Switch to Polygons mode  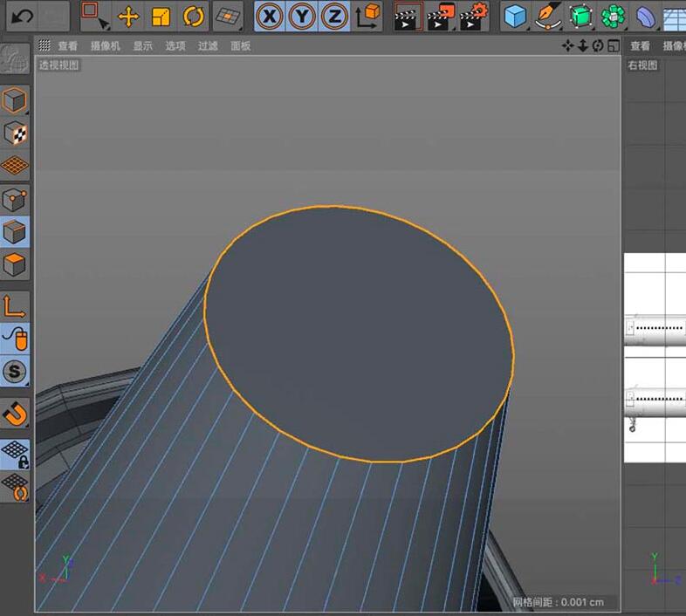click(15, 264)
